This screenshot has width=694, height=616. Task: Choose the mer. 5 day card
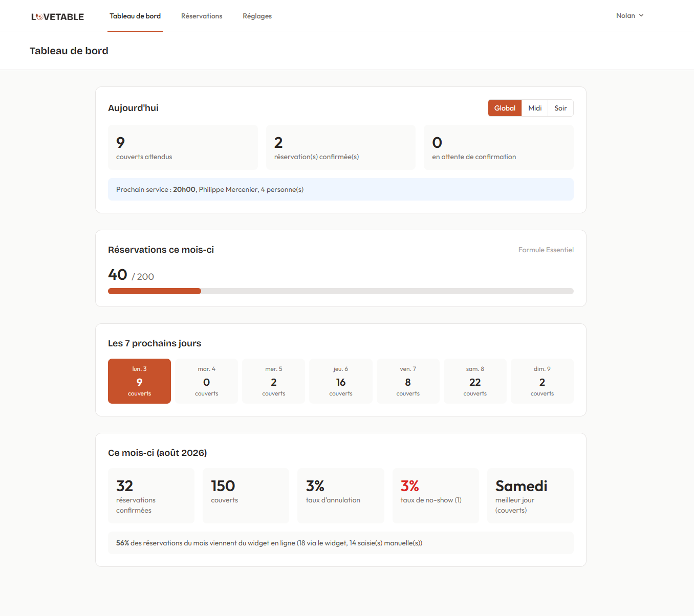coord(274,381)
